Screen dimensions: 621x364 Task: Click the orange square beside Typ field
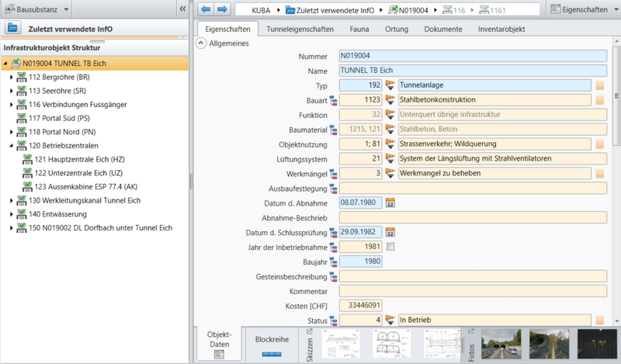coord(599,85)
